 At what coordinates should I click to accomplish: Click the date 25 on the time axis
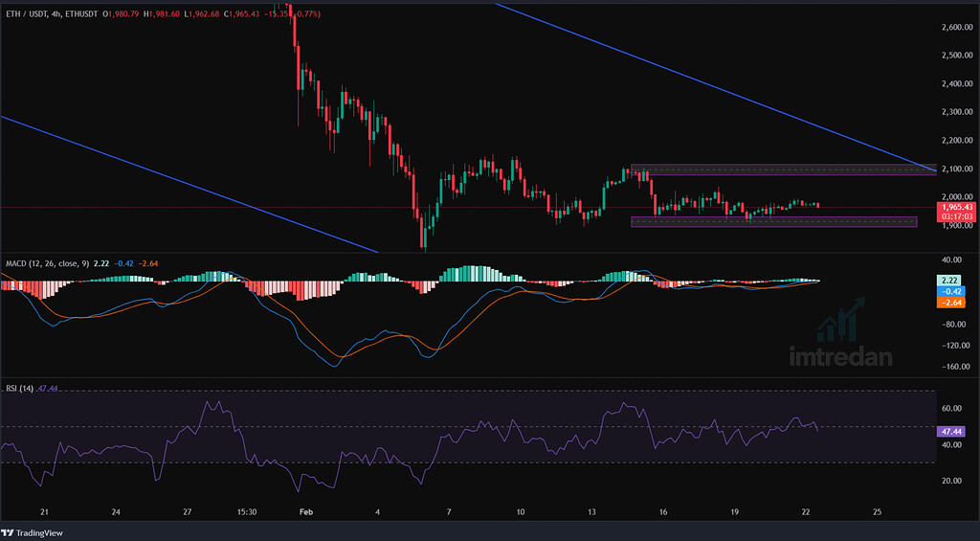coord(877,511)
